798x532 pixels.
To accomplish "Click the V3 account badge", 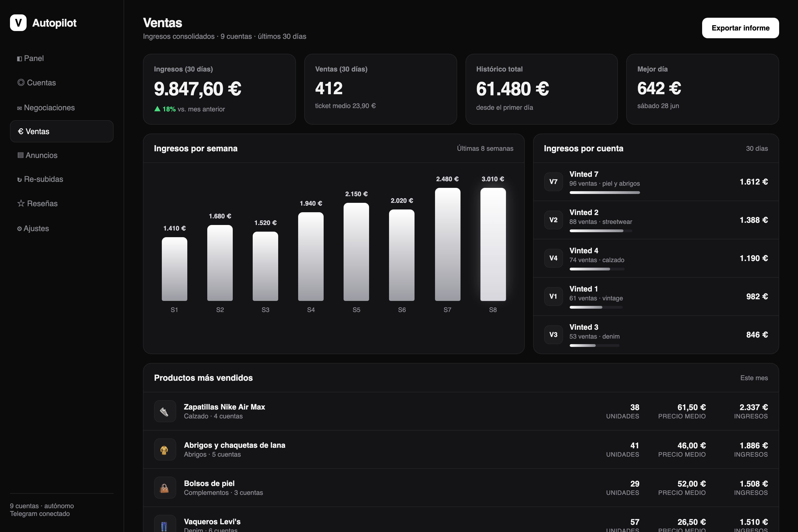I will (553, 334).
